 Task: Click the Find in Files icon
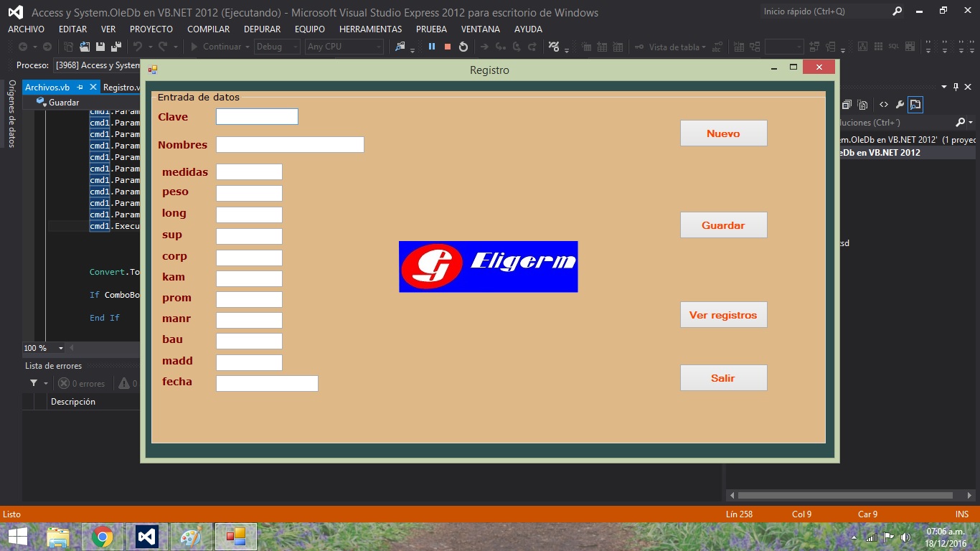[400, 47]
